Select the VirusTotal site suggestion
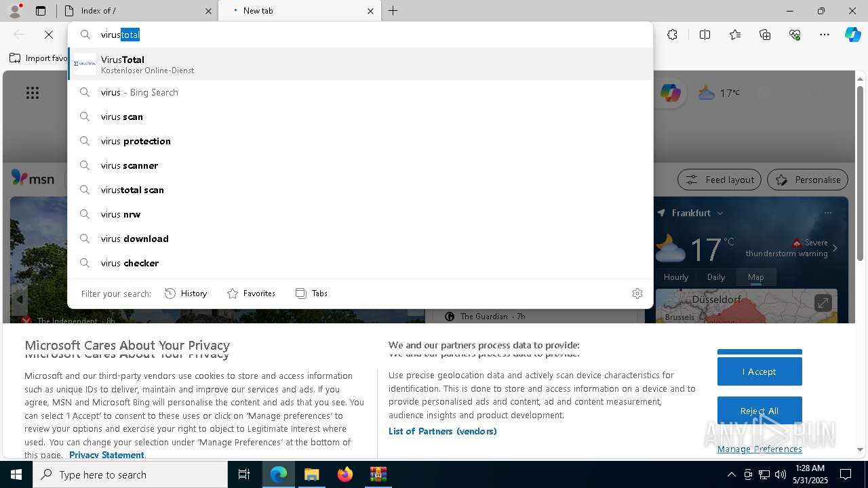868x488 pixels. point(360,64)
